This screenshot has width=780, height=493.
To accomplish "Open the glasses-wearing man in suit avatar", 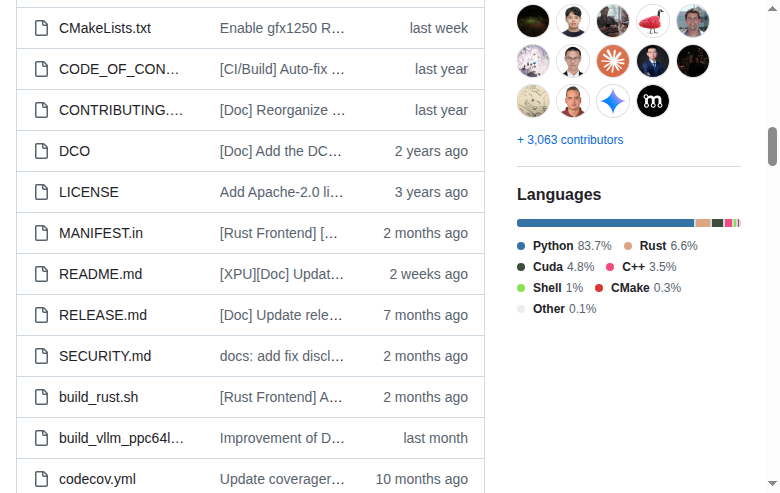I will 573,61.
